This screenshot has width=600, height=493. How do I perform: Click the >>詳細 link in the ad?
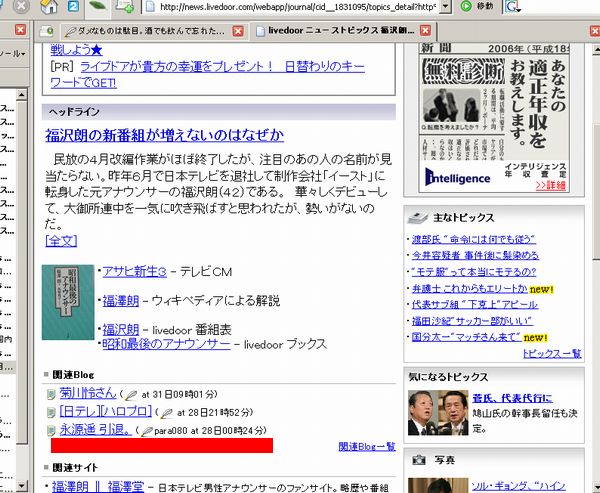click(x=550, y=186)
